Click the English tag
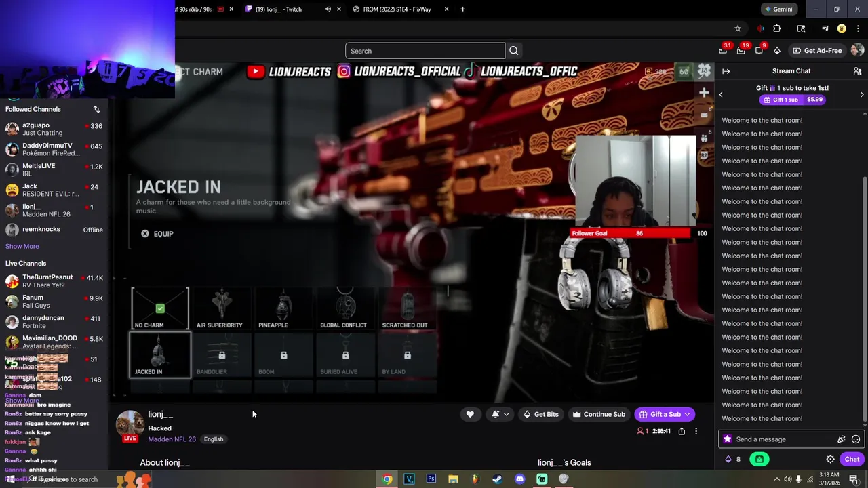This screenshot has height=488, width=868. coord(214,439)
